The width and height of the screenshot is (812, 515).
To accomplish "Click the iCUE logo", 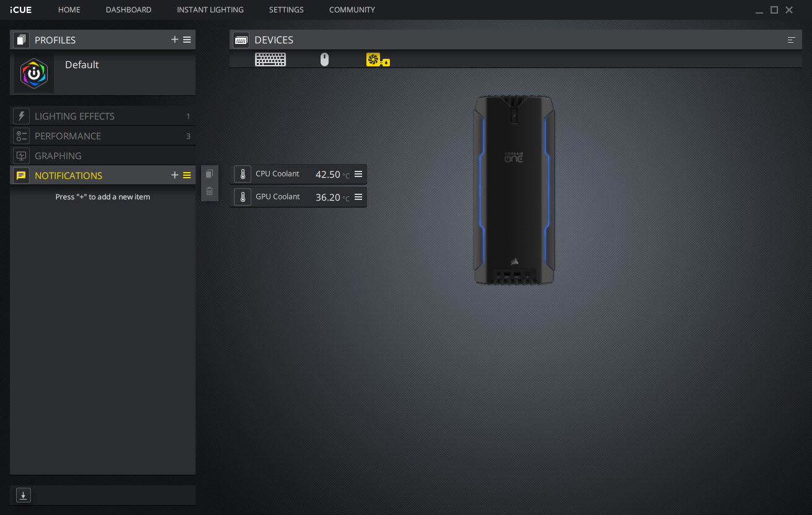I will (x=20, y=10).
